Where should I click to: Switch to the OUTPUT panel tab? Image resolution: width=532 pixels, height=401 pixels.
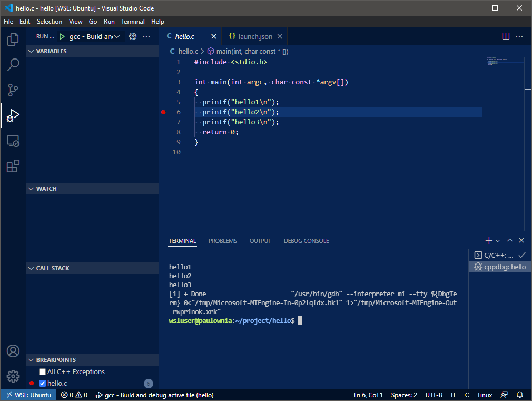260,241
